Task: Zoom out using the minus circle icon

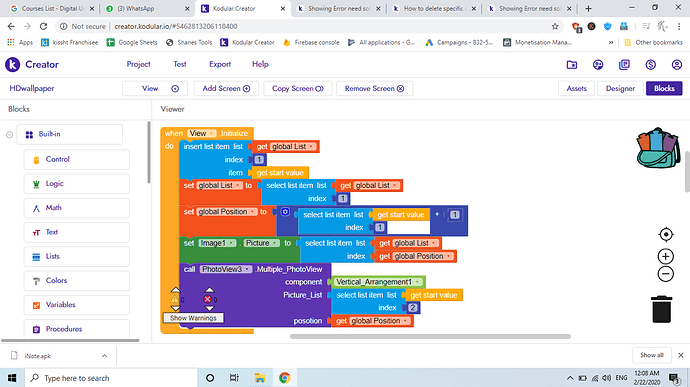Action: pos(666,274)
